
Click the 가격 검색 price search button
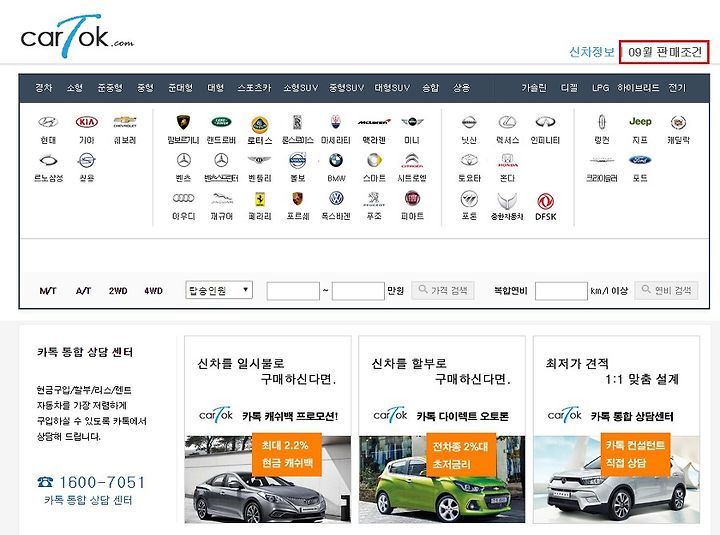pos(443,290)
